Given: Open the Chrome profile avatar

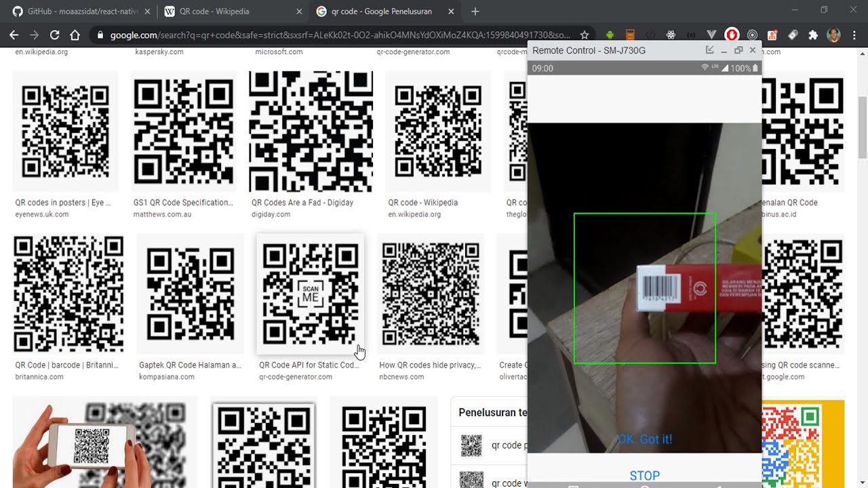Looking at the screenshot, I should pos(833,35).
